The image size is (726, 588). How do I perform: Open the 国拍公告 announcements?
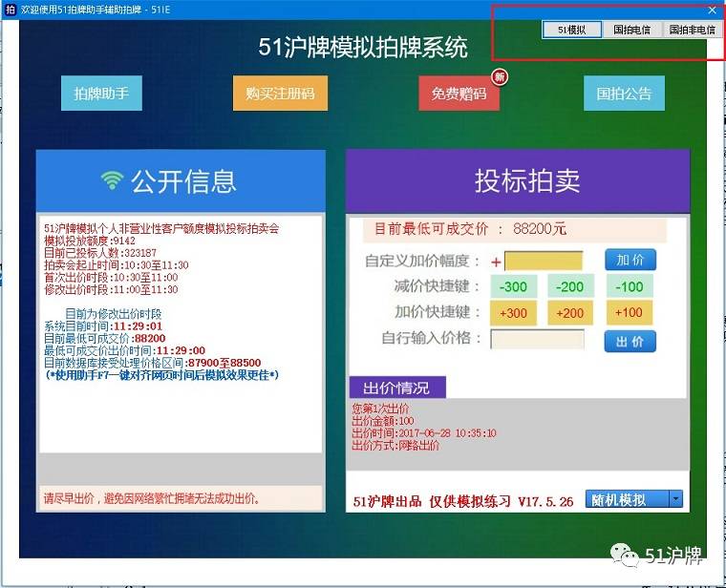[x=624, y=94]
